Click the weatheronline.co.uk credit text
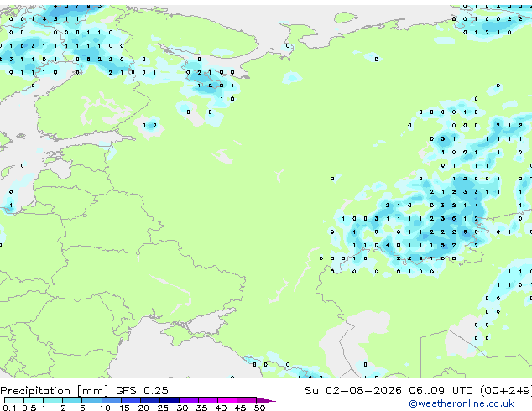532x411 pixels. (462, 403)
